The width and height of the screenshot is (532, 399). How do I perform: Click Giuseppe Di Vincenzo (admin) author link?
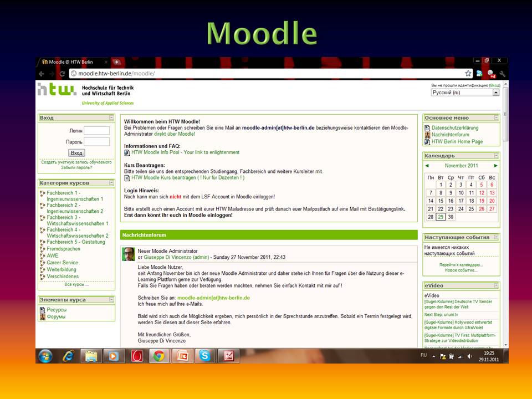point(176,257)
